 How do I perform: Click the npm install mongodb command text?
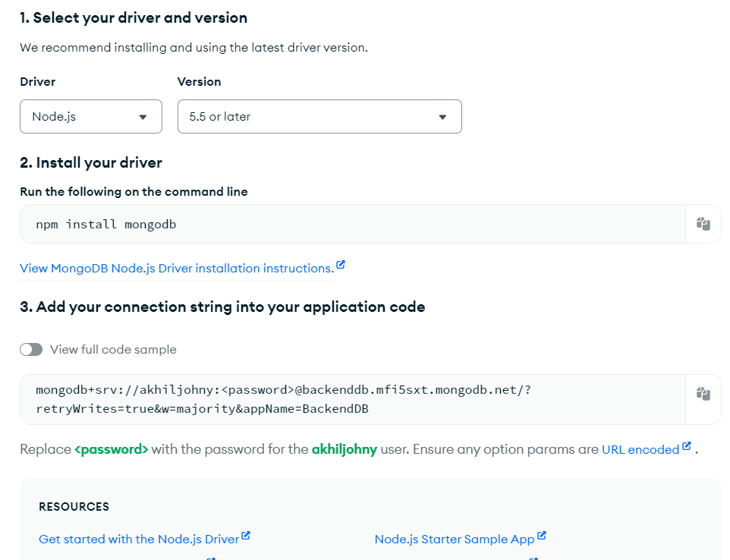pos(106,224)
